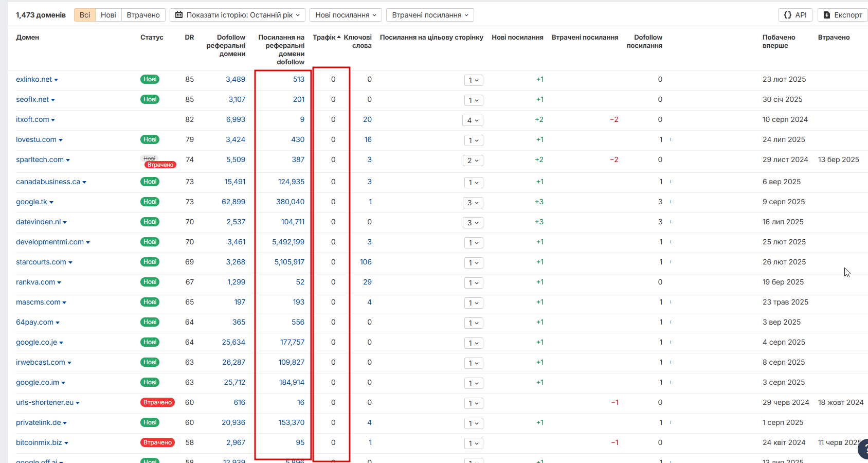868x463 pixels.
Task: Open target page links dropdown for sparltech.com
Action: 473,161
